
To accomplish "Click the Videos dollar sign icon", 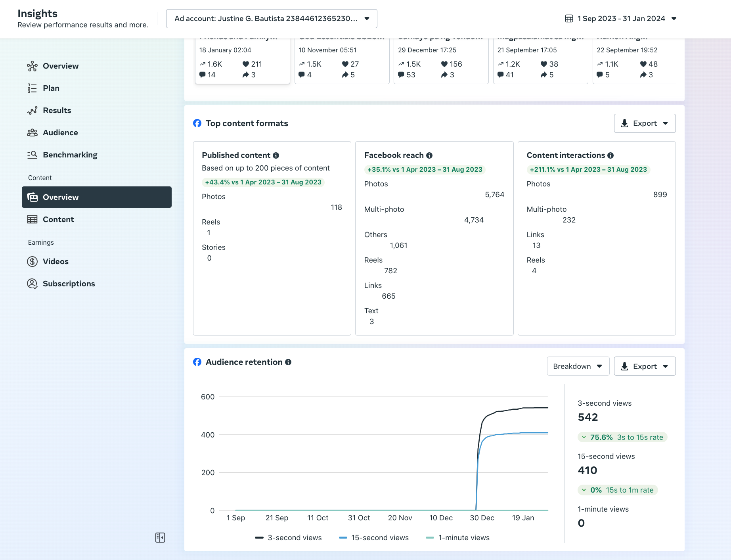I will click(x=32, y=262).
